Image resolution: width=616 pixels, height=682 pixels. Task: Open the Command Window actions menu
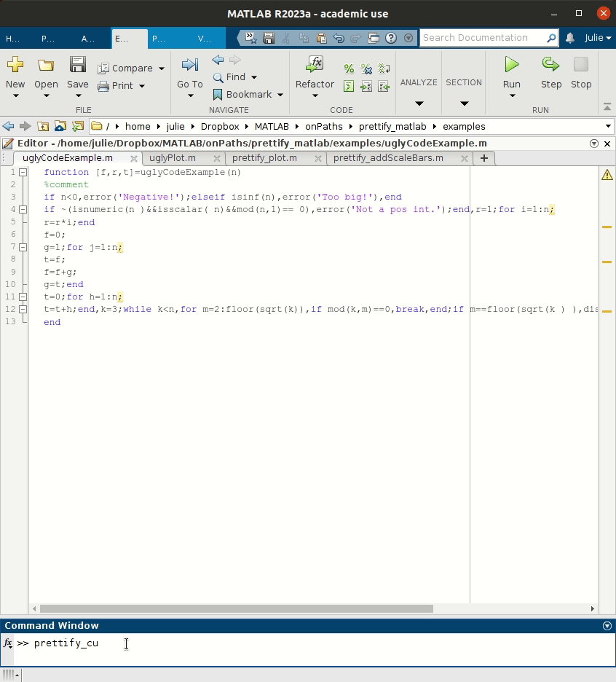click(607, 626)
